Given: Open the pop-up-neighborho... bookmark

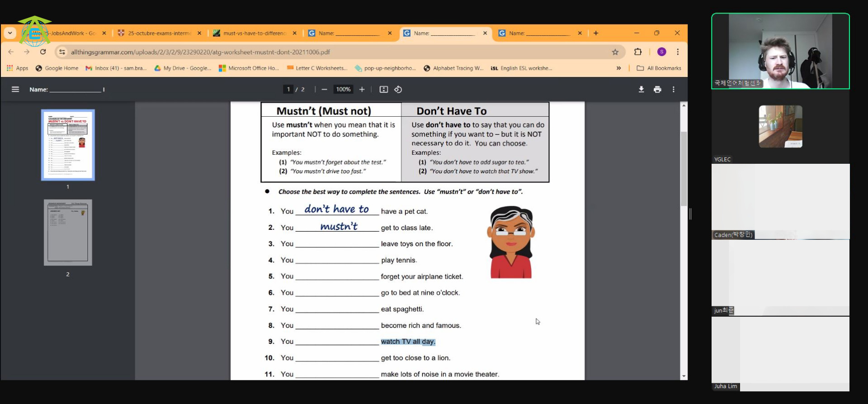Looking at the screenshot, I should click(386, 68).
